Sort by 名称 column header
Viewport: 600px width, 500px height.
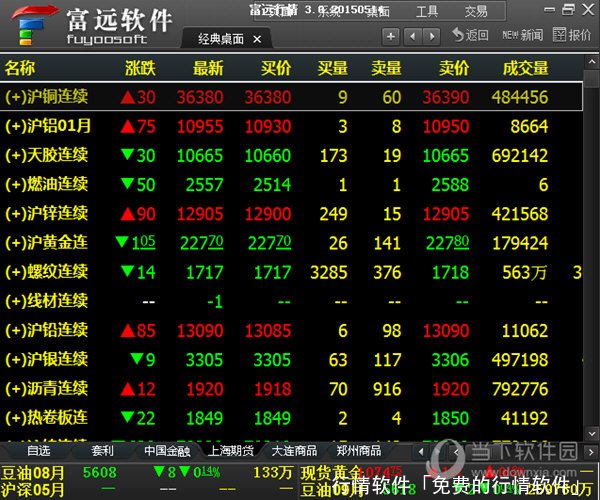click(20, 68)
